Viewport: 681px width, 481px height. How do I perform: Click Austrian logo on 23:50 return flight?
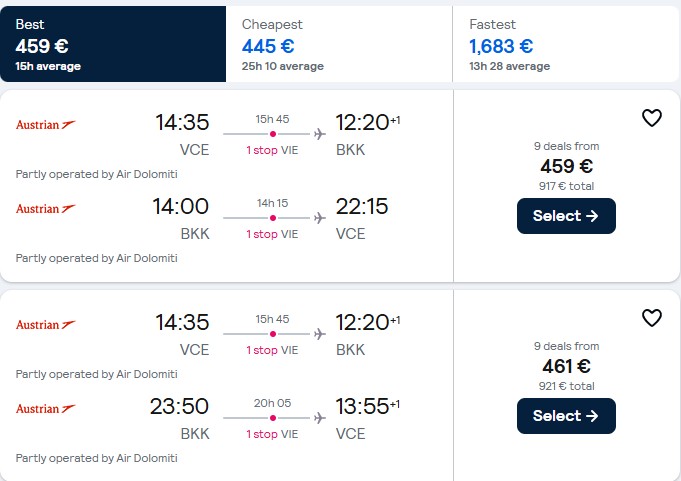46,408
